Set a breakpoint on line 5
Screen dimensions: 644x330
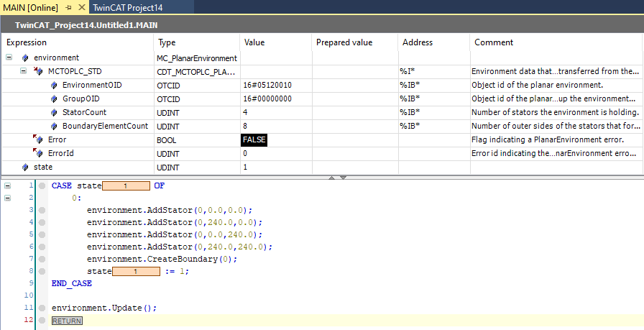[42, 234]
